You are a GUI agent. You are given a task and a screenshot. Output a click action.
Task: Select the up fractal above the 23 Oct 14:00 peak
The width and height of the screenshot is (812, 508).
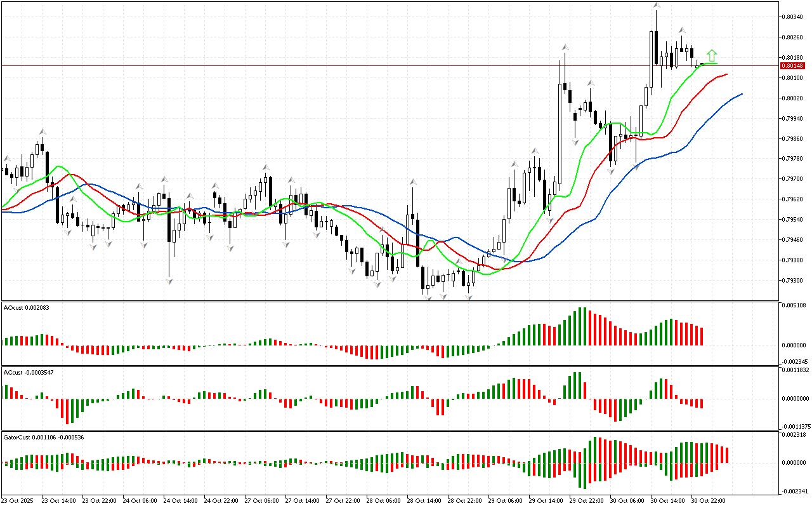[43, 131]
